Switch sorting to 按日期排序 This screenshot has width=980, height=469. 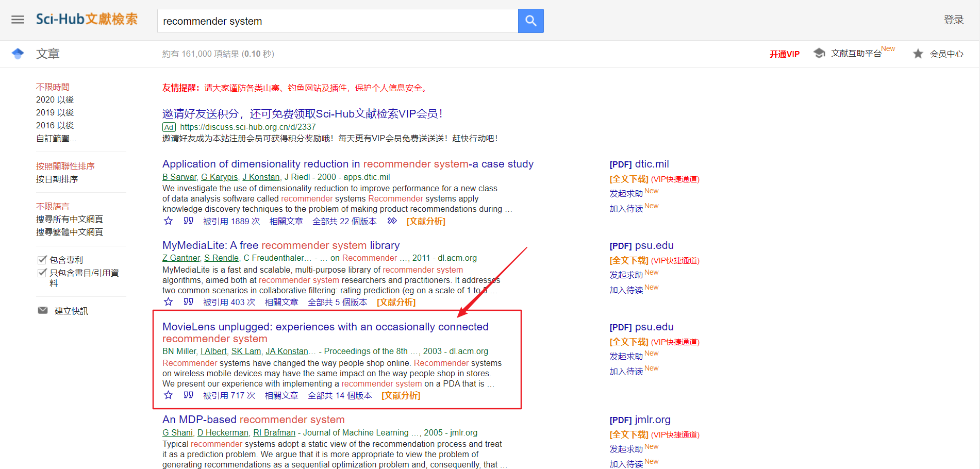(x=57, y=179)
